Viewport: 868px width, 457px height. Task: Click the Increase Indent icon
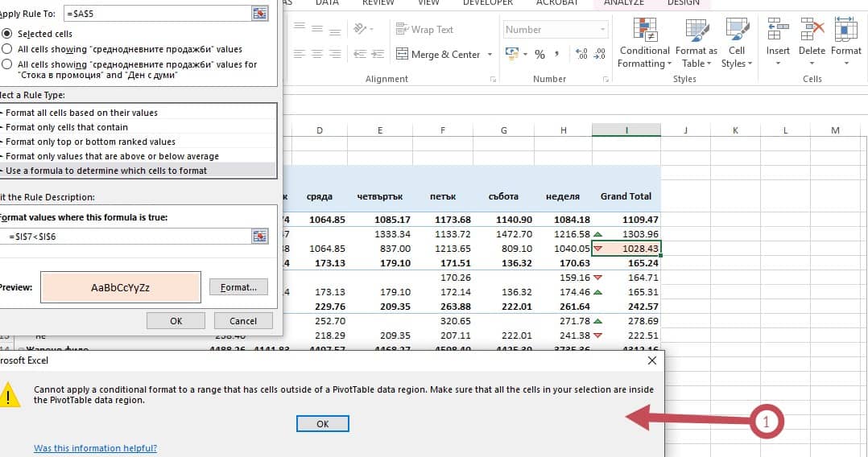(378, 54)
